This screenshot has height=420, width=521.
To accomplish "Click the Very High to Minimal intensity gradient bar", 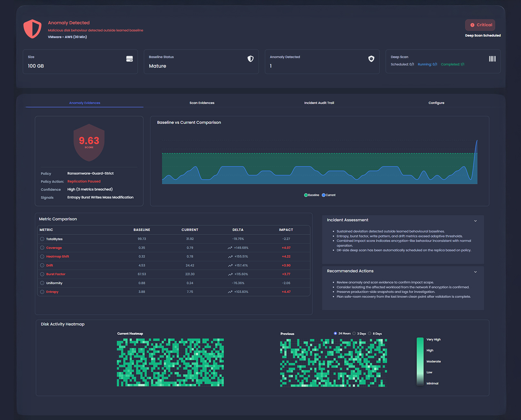I will 420,361.
